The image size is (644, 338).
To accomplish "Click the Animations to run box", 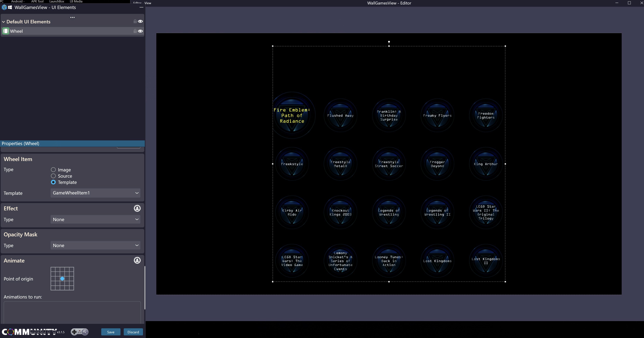I will [72, 313].
